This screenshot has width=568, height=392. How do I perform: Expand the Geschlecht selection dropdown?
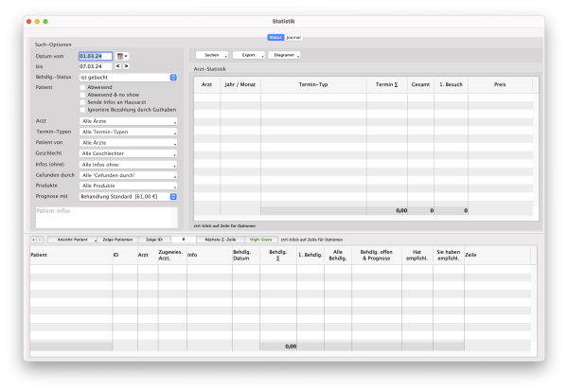[129, 153]
